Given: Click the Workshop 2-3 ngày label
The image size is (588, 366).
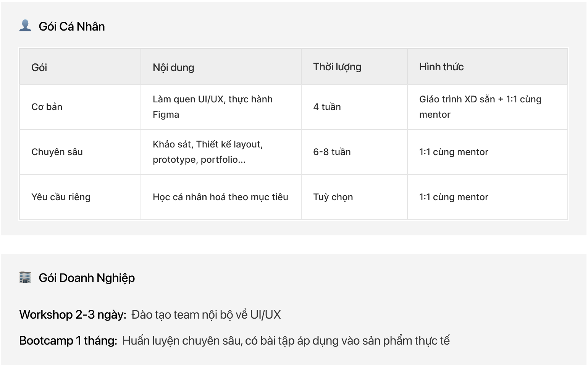Looking at the screenshot, I should coord(73,314).
